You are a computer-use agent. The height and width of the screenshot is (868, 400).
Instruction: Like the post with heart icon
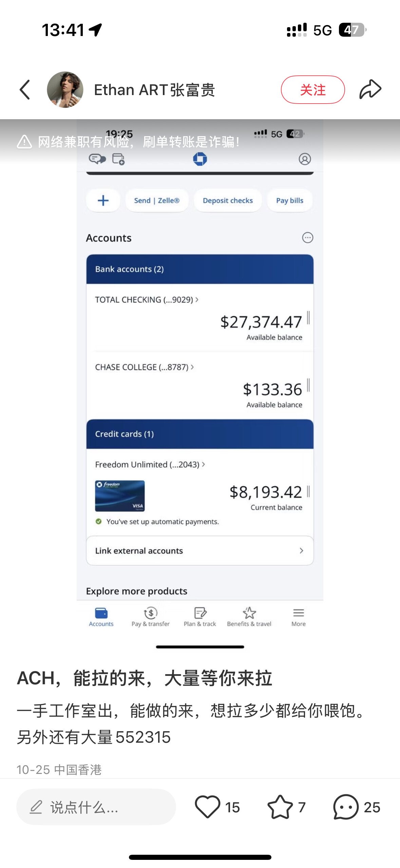207,807
